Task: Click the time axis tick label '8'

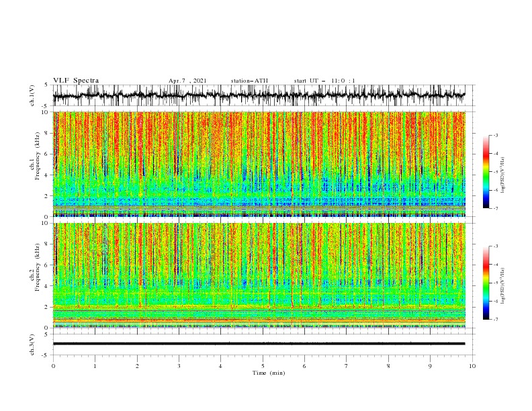Action: [388, 366]
